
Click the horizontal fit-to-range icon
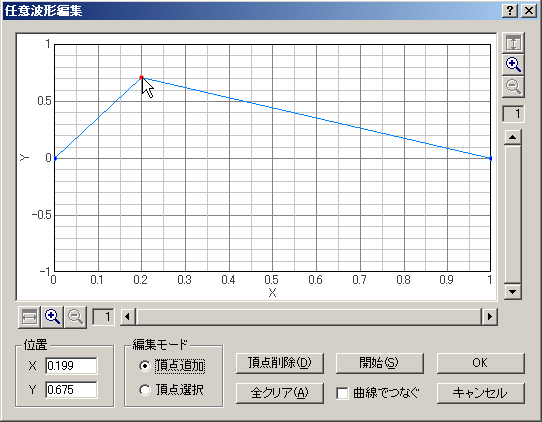[x=29, y=317]
